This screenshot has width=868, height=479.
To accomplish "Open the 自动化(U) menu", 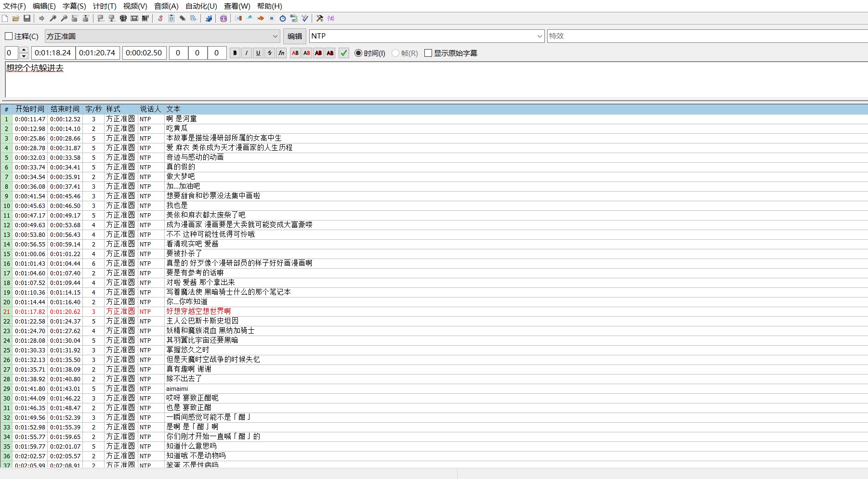I will pyautogui.click(x=201, y=6).
